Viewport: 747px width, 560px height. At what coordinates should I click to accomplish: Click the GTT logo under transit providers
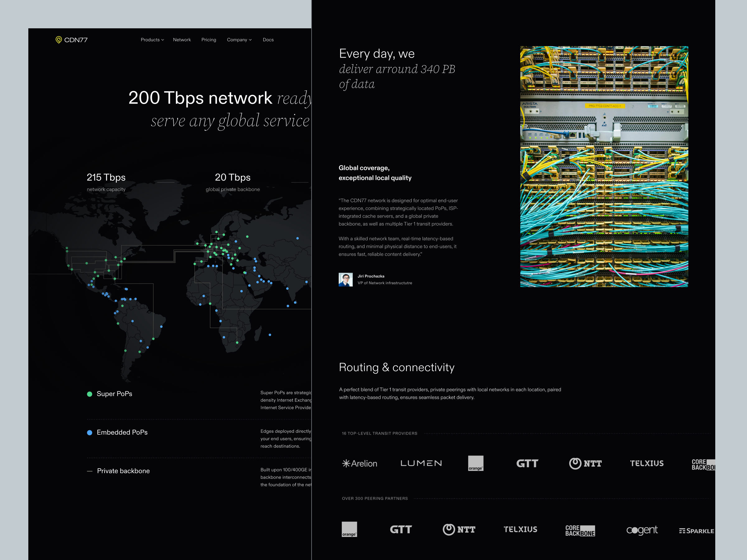527,464
